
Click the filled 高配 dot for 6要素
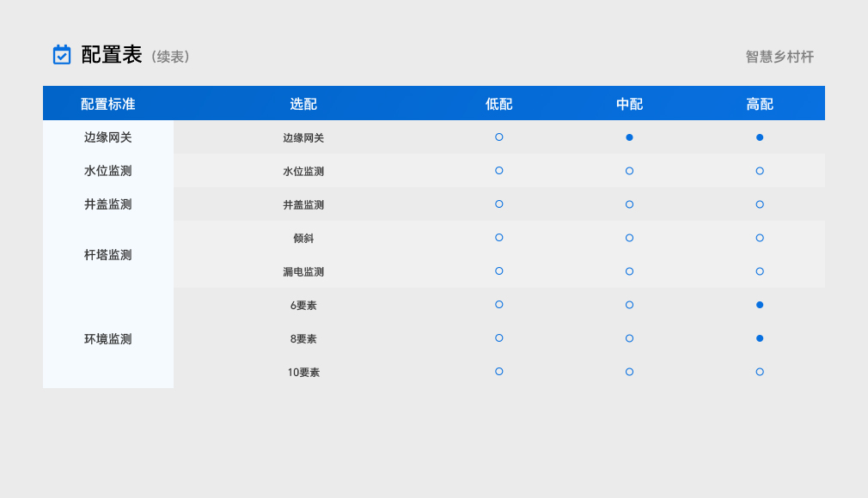pyautogui.click(x=760, y=305)
